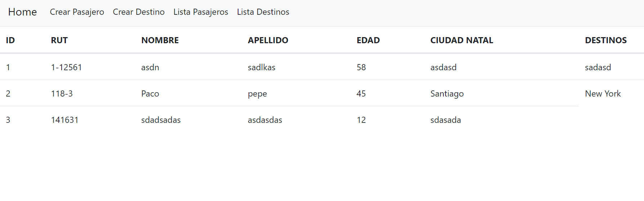644x201 pixels.
Task: Click the sadasd destination cell
Action: point(598,67)
